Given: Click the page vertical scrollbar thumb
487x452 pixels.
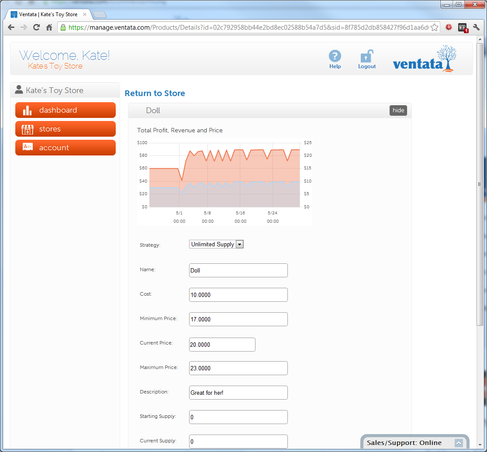Looking at the screenshot, I should pyautogui.click(x=479, y=184).
